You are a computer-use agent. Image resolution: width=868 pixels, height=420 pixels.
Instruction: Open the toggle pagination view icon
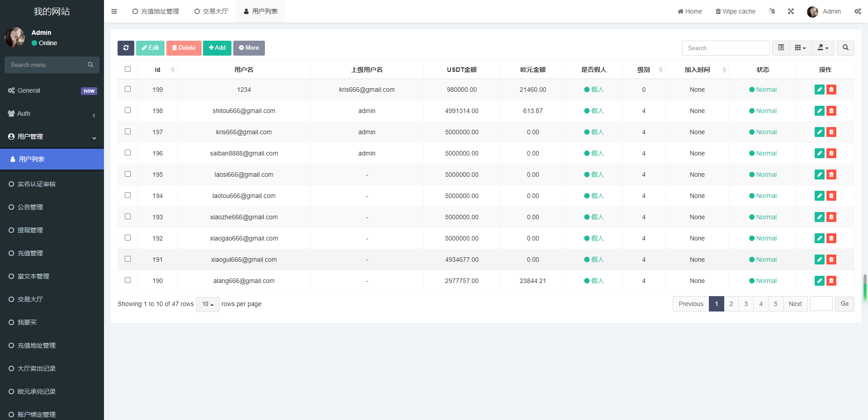click(x=780, y=48)
